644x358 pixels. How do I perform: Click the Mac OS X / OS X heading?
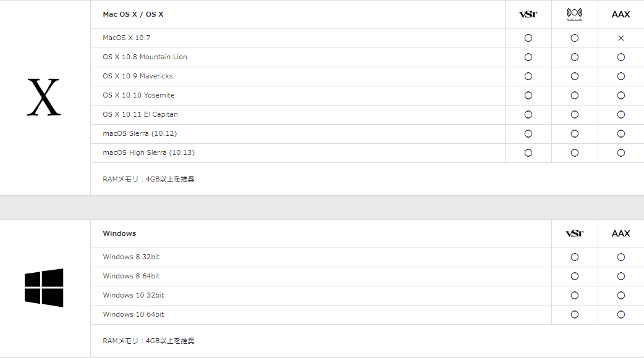pos(133,14)
